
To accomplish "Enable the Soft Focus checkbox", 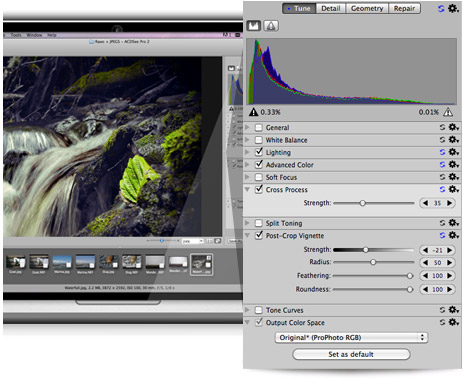I will pyautogui.click(x=259, y=177).
